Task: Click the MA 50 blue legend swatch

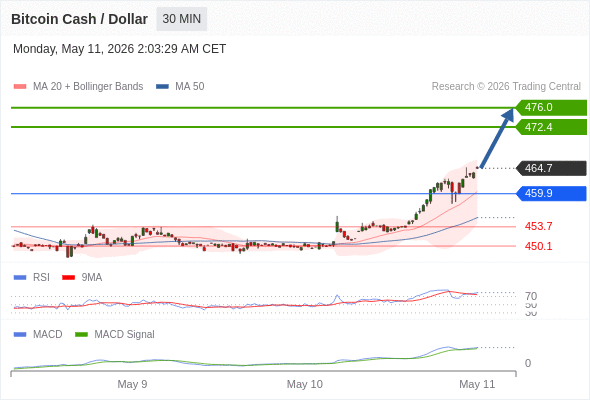Action: [x=162, y=87]
